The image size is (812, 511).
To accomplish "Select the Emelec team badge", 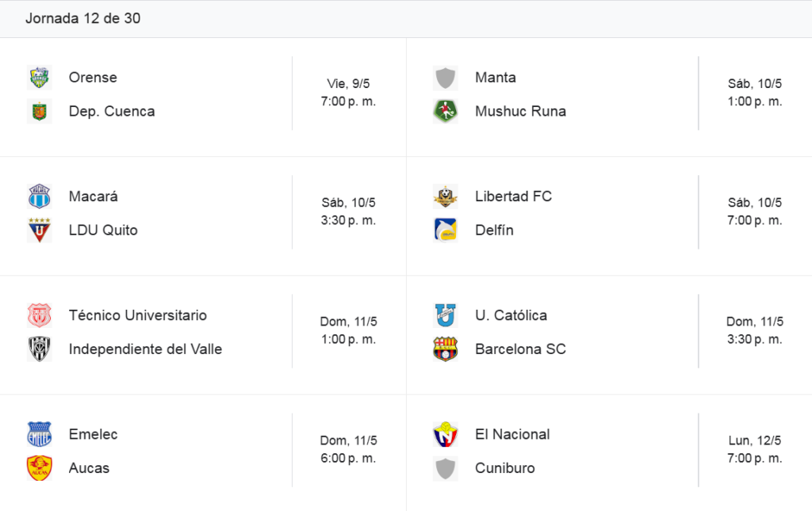I will pos(40,434).
